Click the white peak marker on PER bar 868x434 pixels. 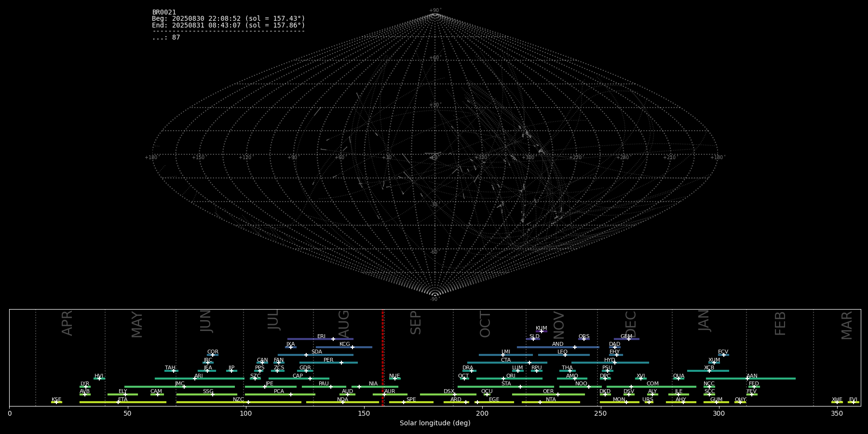pyautogui.click(x=341, y=363)
